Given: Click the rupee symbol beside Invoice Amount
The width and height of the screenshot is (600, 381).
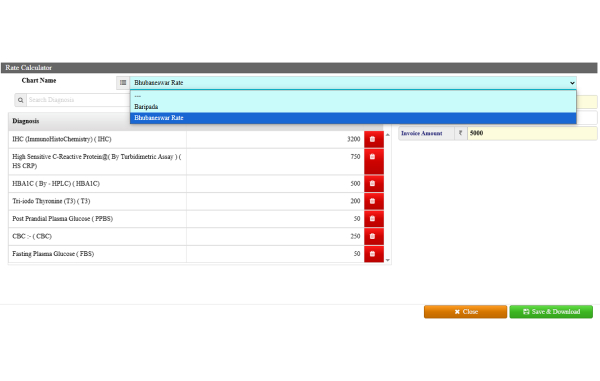Looking at the screenshot, I should (461, 133).
